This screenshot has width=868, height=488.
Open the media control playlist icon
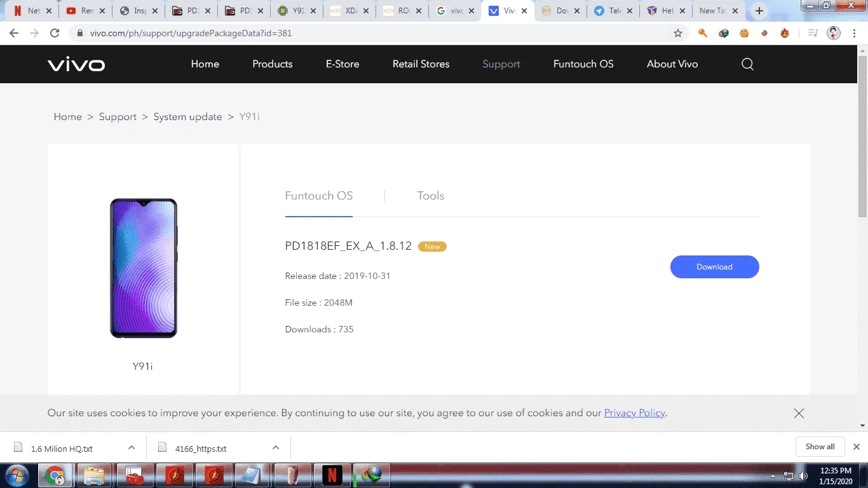pos(813,33)
